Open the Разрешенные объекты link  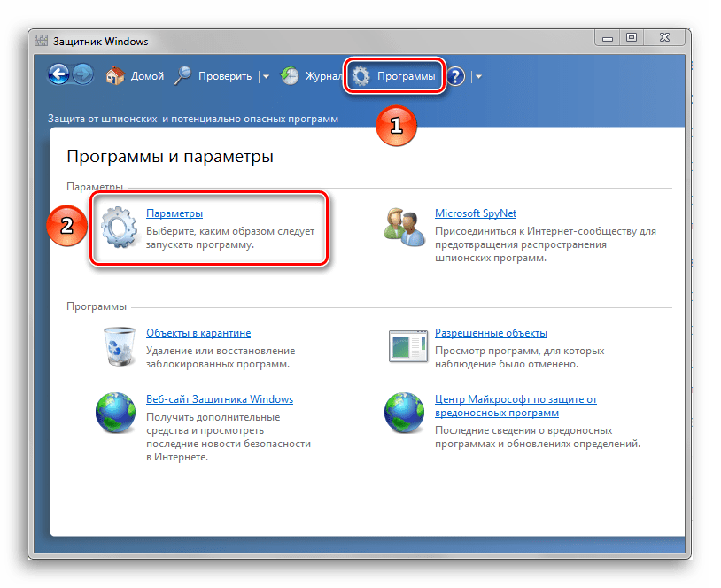coord(491,333)
